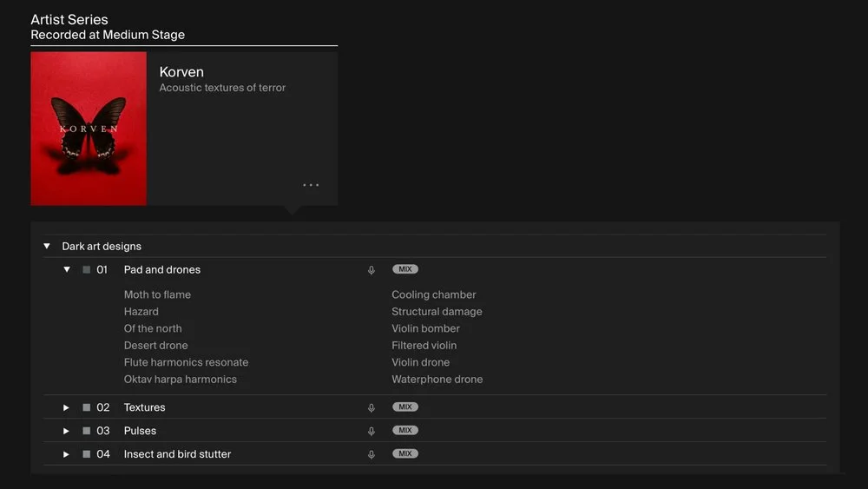The width and height of the screenshot is (868, 489).
Task: Toggle the square checkbox for 03 Pulses
Action: pyautogui.click(x=86, y=431)
